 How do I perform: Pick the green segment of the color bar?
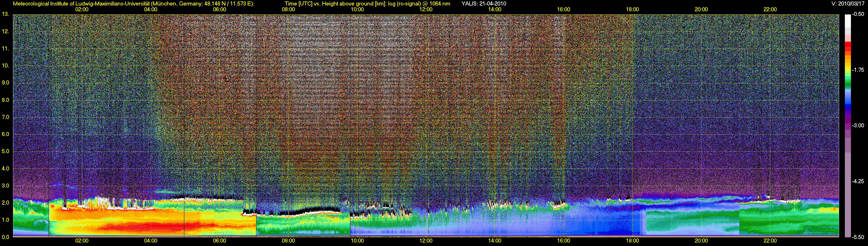point(847,84)
